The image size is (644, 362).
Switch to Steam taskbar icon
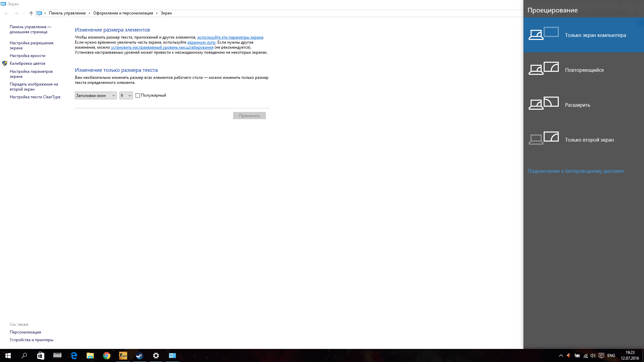[x=140, y=356]
